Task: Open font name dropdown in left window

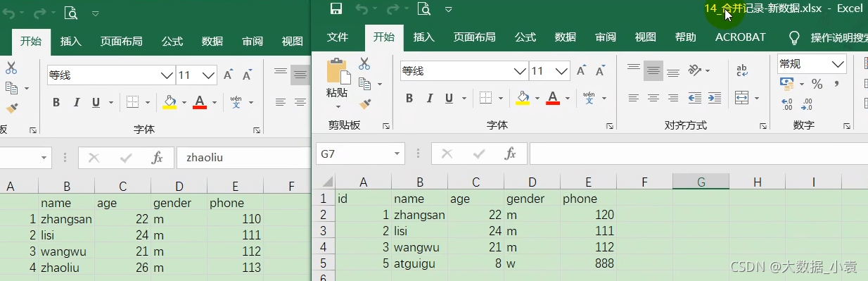Action: 167,75
